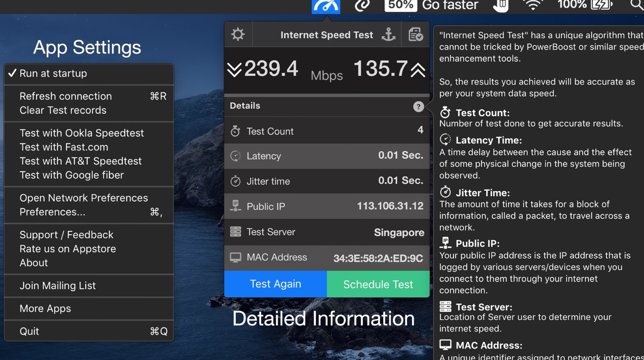Click the Schedule Test button
The height and width of the screenshot is (360, 644).
coord(378,284)
